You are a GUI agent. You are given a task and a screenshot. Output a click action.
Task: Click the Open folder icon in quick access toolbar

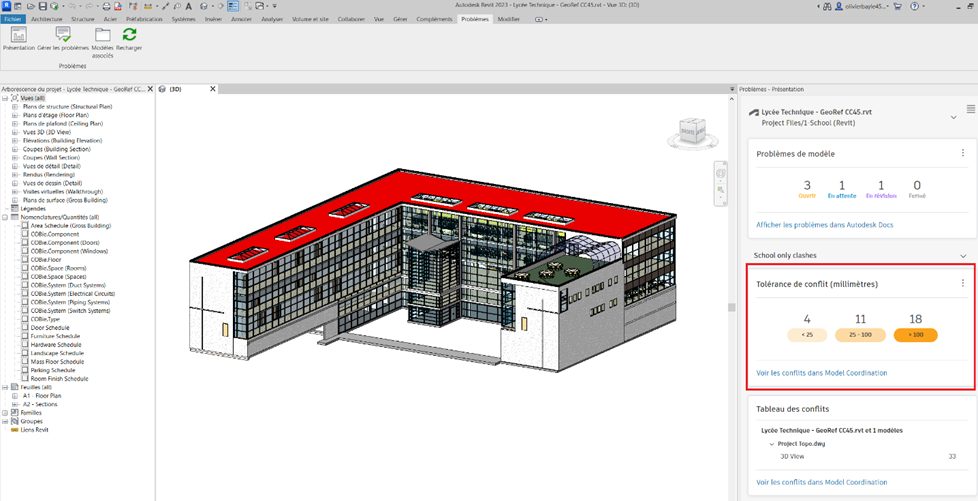(31, 6)
